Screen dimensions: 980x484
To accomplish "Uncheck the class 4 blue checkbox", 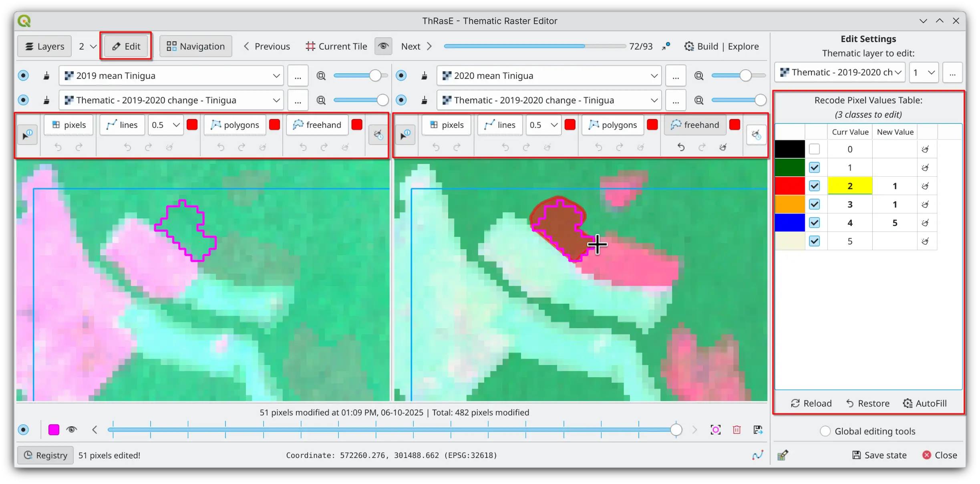I will click(x=814, y=223).
